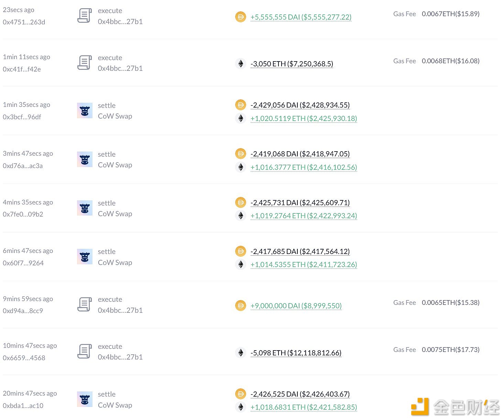The image size is (504, 420).
Task: Open contract address 0x4bbc...27b1 in the 9mins 59secs row
Action: click(120, 310)
